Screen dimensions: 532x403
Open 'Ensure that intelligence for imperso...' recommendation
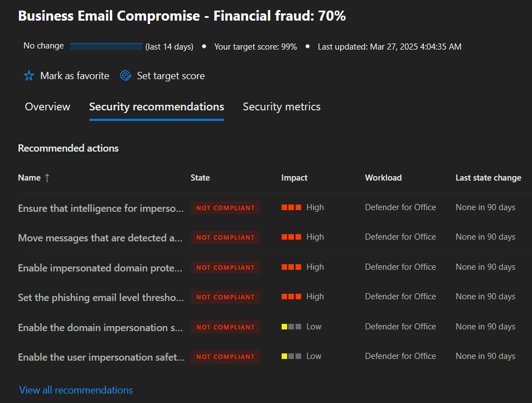pyautogui.click(x=101, y=208)
